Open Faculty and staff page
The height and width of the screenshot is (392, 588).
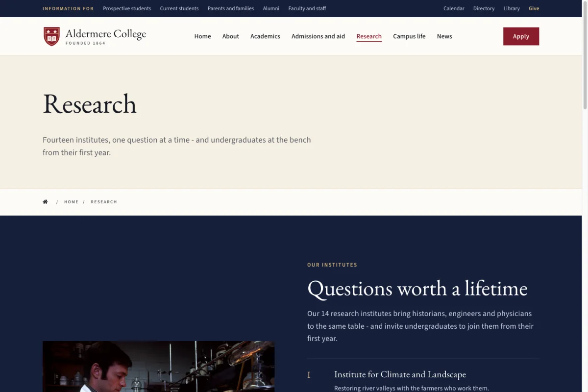tap(307, 8)
